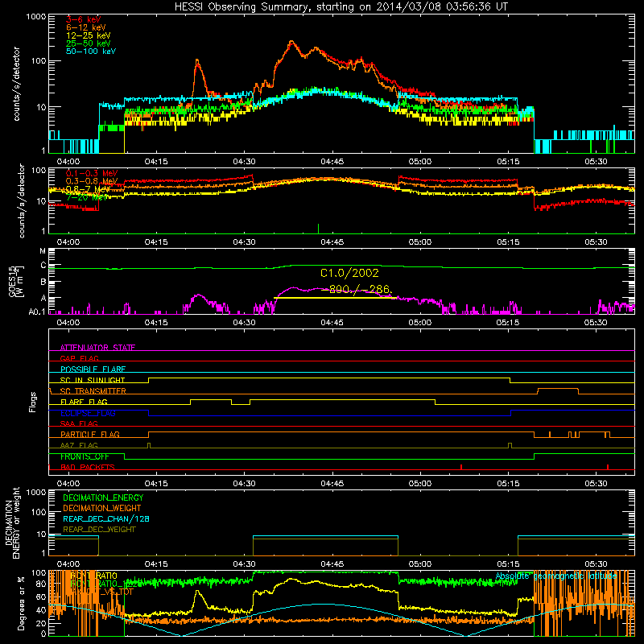644x644 pixels.
Task: Select the BAD_PACKETS flag label
Action: pos(88,467)
